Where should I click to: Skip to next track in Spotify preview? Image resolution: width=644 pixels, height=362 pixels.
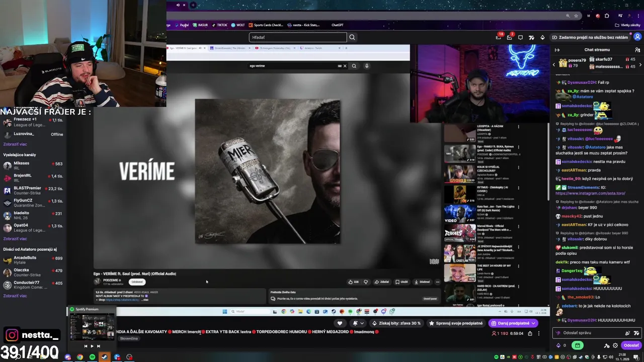point(99,346)
